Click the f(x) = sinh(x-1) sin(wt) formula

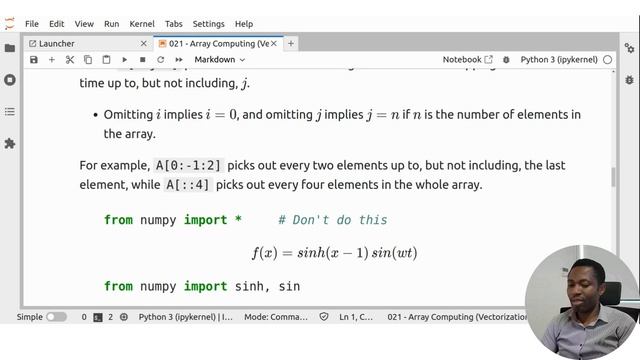coord(335,253)
